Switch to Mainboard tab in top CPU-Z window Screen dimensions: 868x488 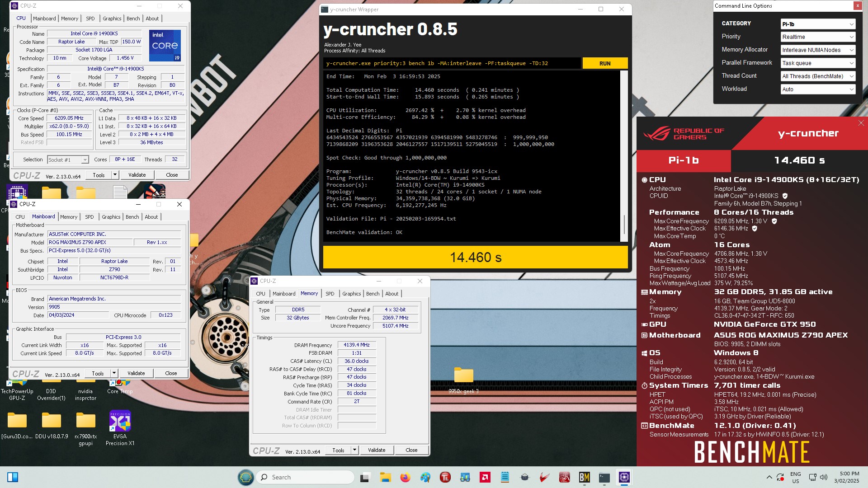pos(44,19)
